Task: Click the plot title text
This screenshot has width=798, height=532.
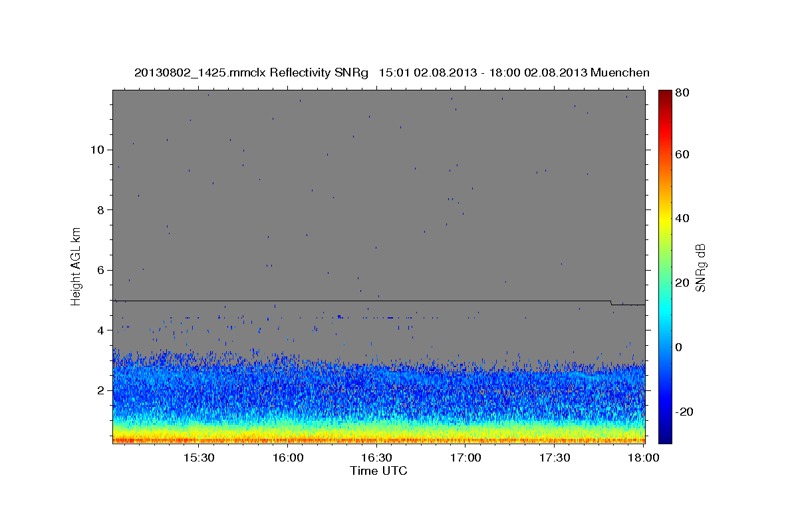Action: (x=392, y=72)
